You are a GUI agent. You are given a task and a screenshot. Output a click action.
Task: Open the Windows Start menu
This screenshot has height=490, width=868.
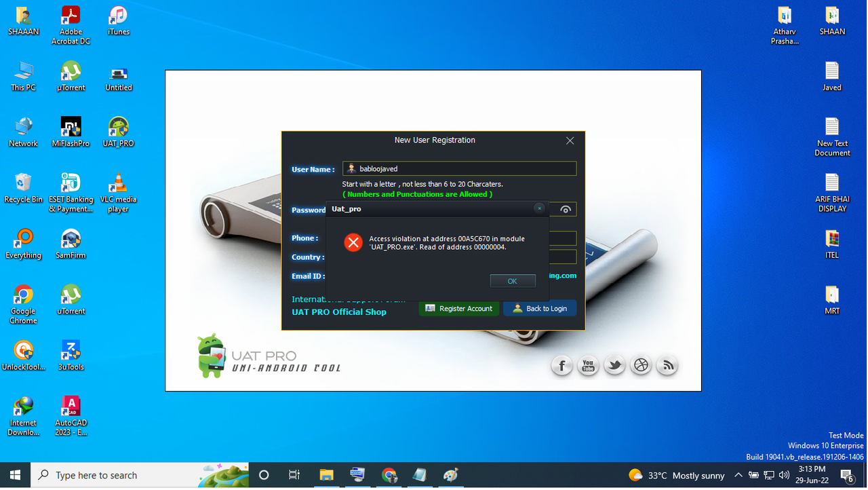(x=15, y=475)
